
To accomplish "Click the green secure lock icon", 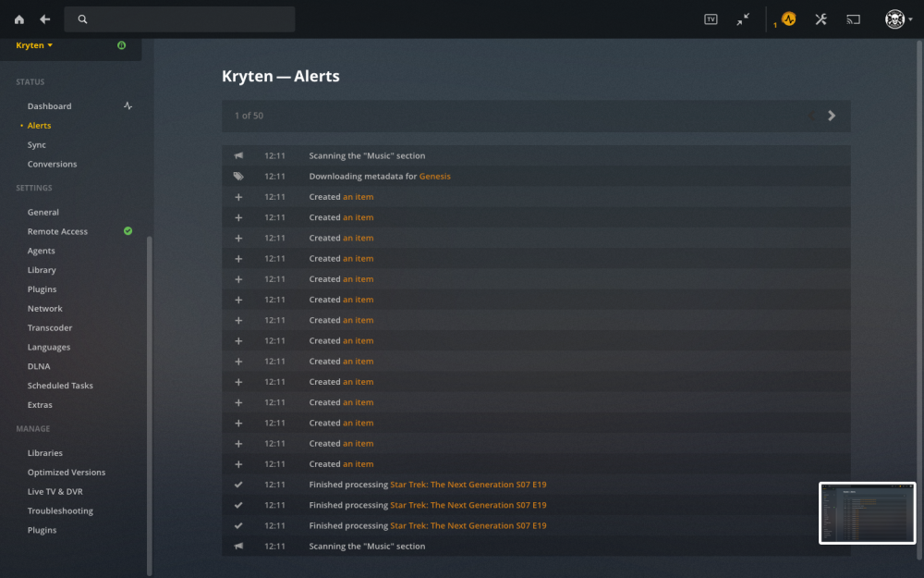I will tap(121, 44).
